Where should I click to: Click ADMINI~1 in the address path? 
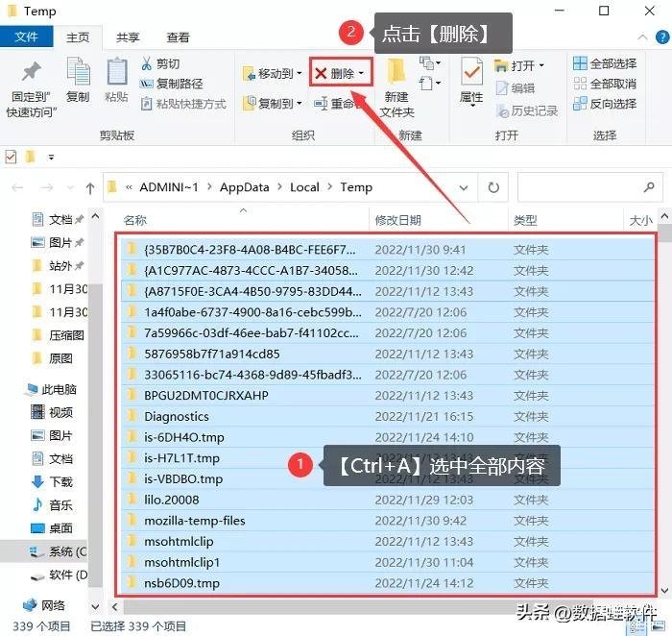pos(169,187)
